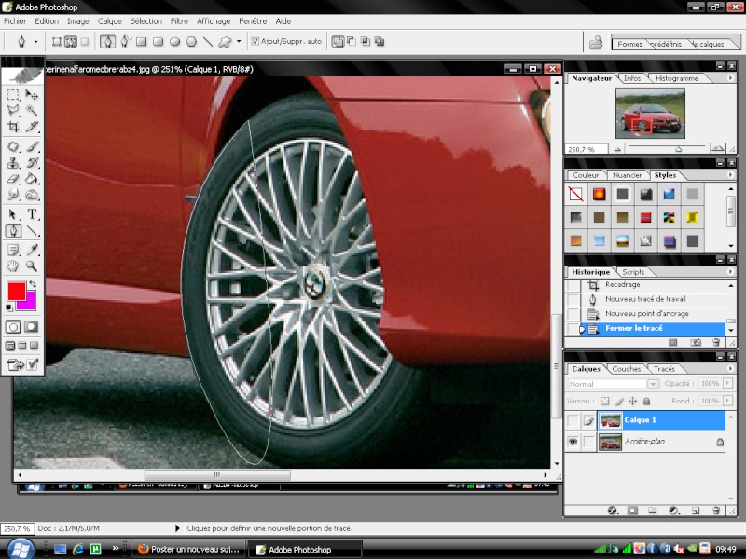
Task: Switch to Quick Mask mode
Action: point(32,327)
